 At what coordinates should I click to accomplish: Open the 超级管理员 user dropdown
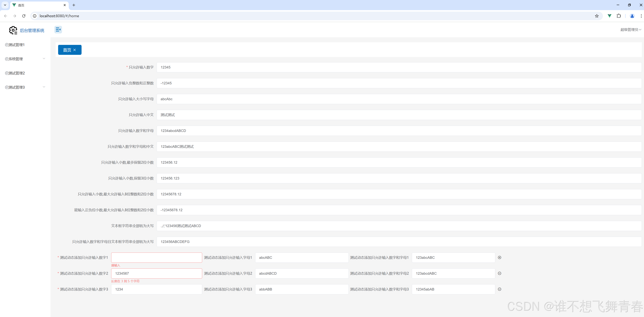(x=631, y=30)
